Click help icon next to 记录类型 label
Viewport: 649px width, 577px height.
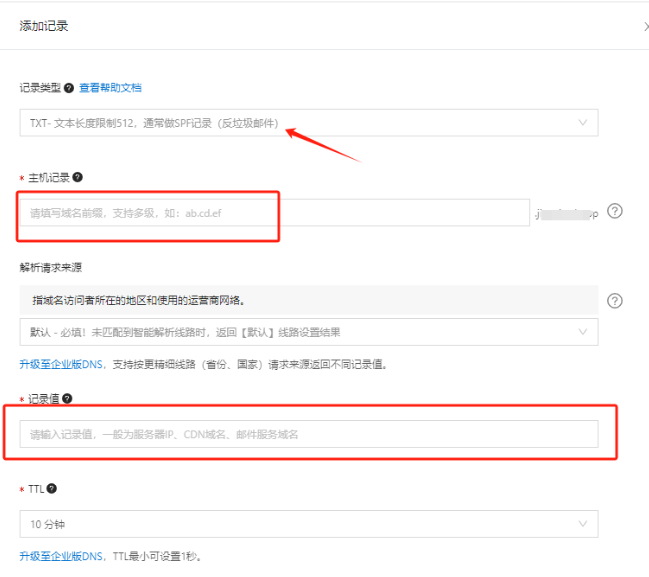69,88
